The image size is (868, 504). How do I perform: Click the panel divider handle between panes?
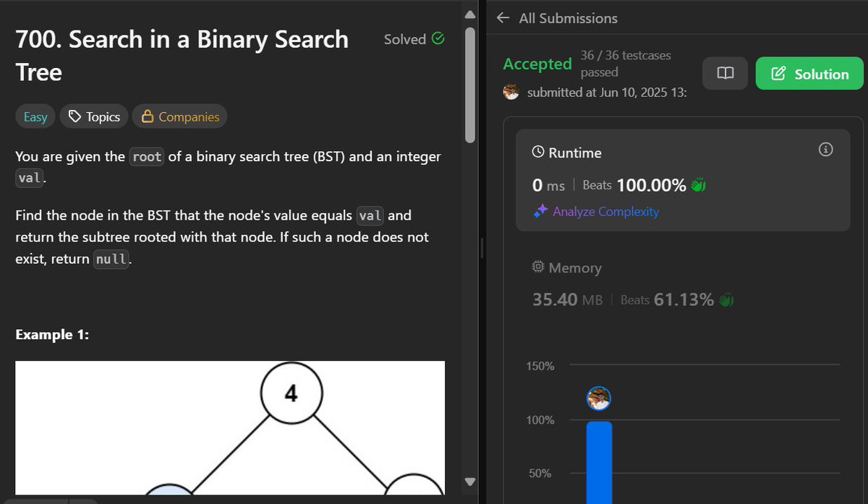[x=482, y=249]
